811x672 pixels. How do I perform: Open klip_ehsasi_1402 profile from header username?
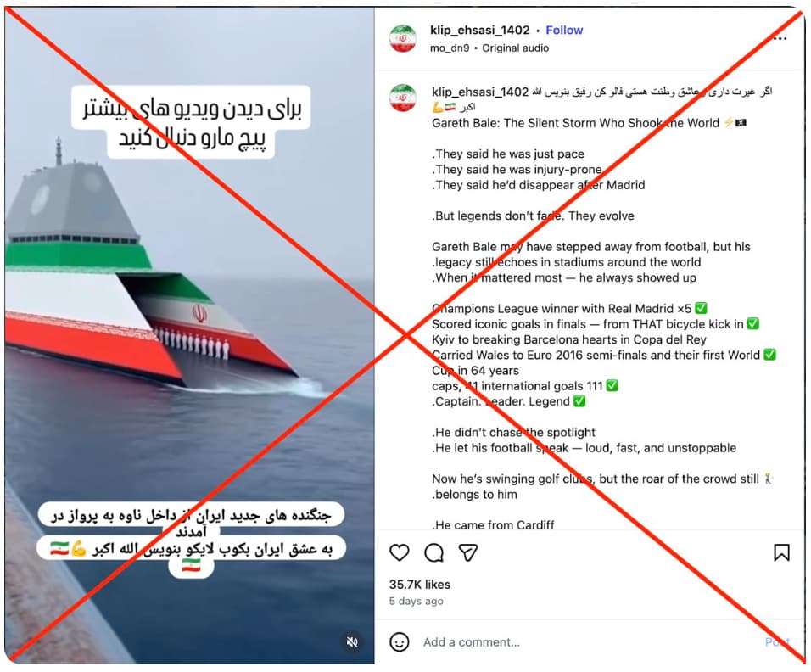(x=479, y=30)
